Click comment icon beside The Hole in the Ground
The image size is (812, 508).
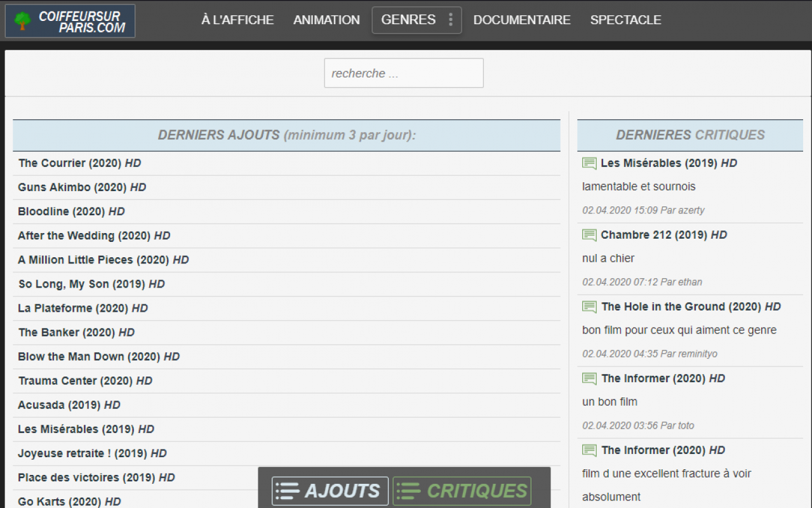point(589,307)
